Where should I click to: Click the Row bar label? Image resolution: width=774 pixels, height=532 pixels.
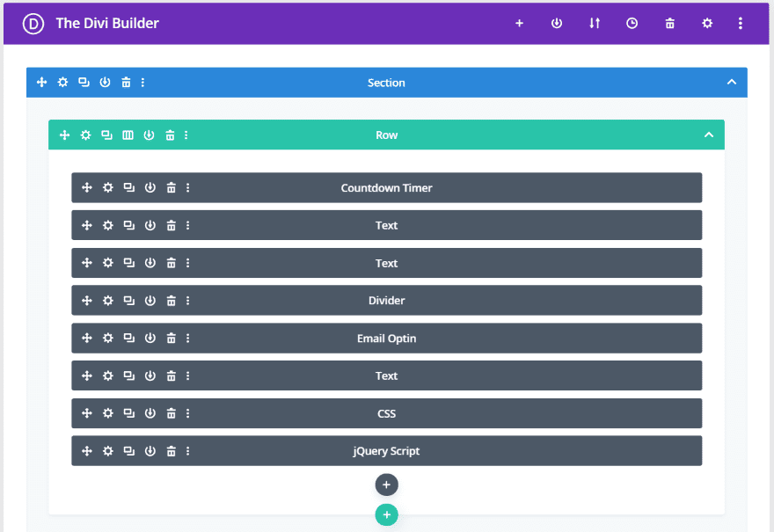click(x=386, y=135)
